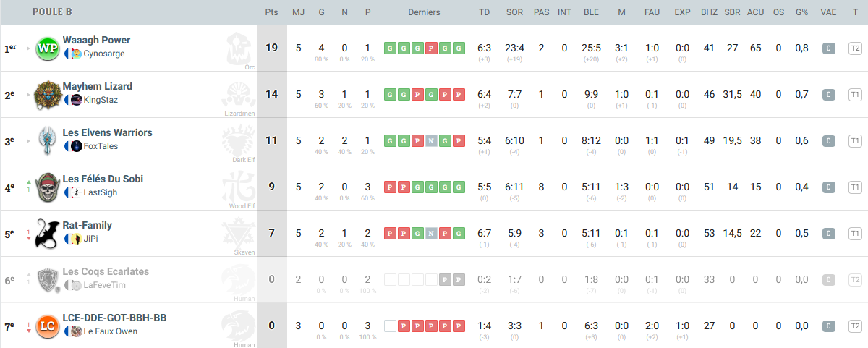
Task: Open the Mayhem Lizard team emblem
Action: (x=47, y=94)
